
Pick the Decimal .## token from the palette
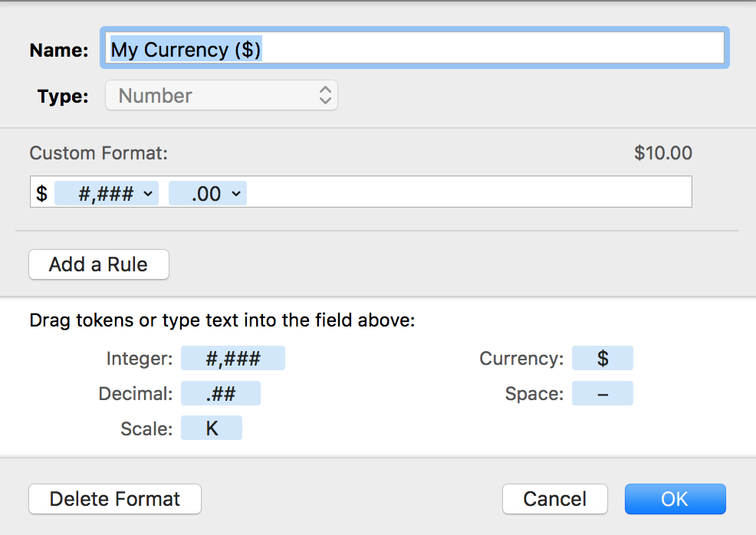point(220,394)
